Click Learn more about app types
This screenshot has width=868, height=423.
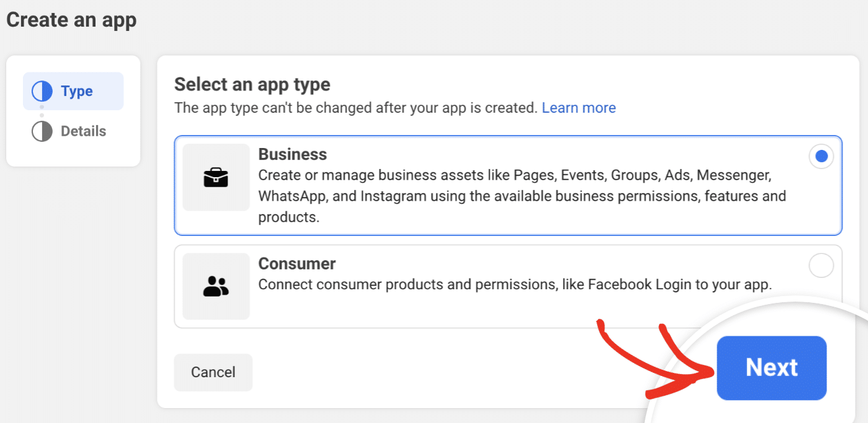(578, 107)
